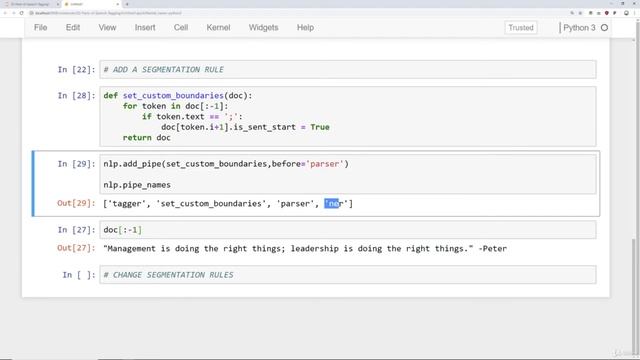Image resolution: width=640 pixels, height=360 pixels.
Task: Click 'tagger' in the pipe names output
Action: [x=126, y=203]
